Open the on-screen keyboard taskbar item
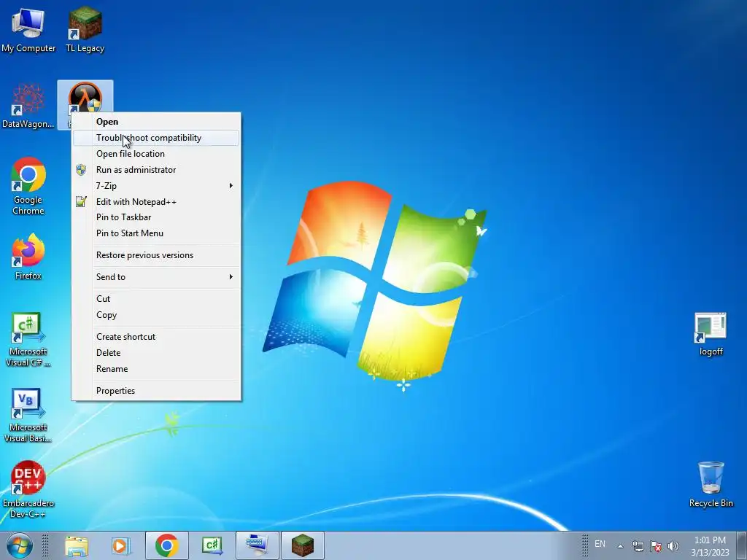The image size is (747, 560). pos(258,545)
